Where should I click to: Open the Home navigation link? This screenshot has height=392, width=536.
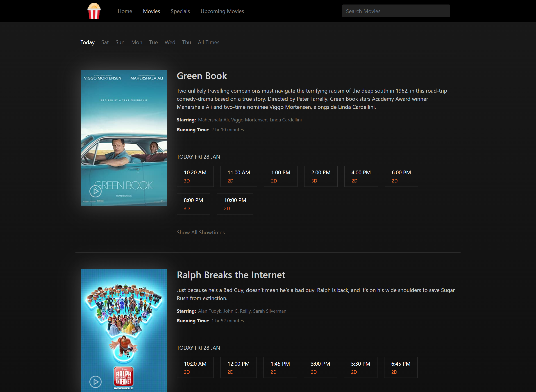point(125,11)
